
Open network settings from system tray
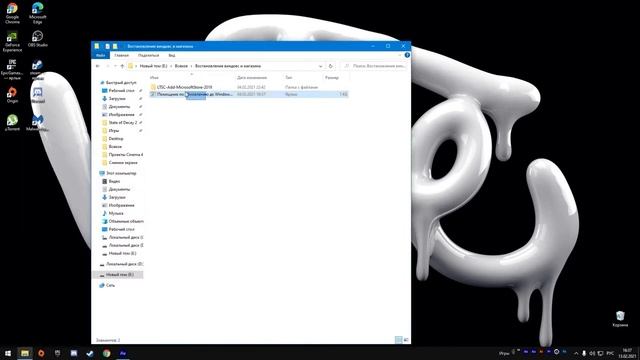click(600, 353)
